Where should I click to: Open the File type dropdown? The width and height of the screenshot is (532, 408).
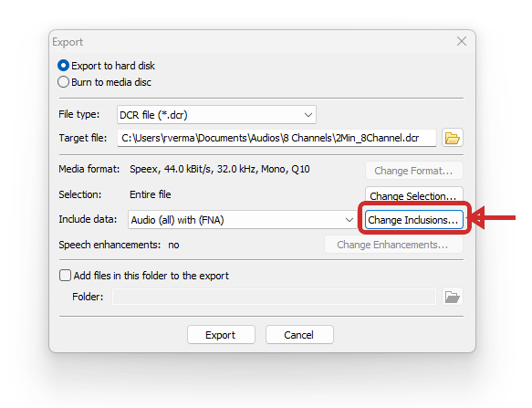pos(216,115)
